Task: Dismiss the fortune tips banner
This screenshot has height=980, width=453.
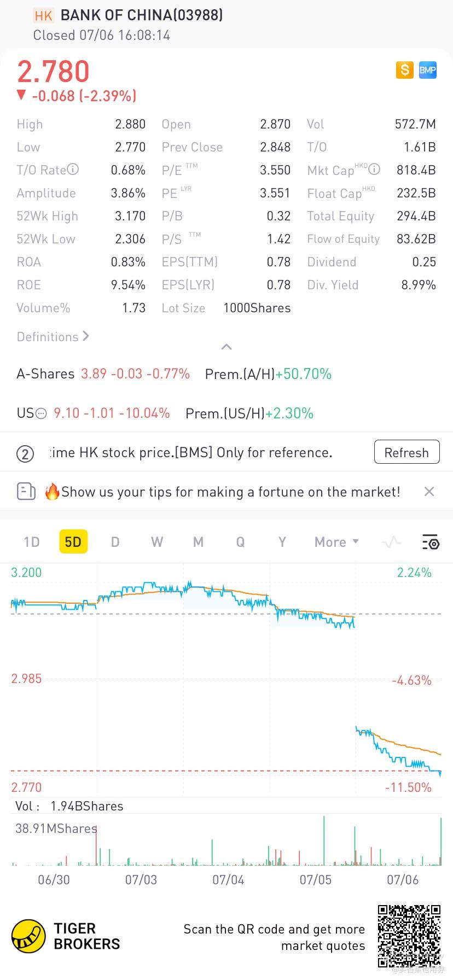Action: (x=429, y=492)
